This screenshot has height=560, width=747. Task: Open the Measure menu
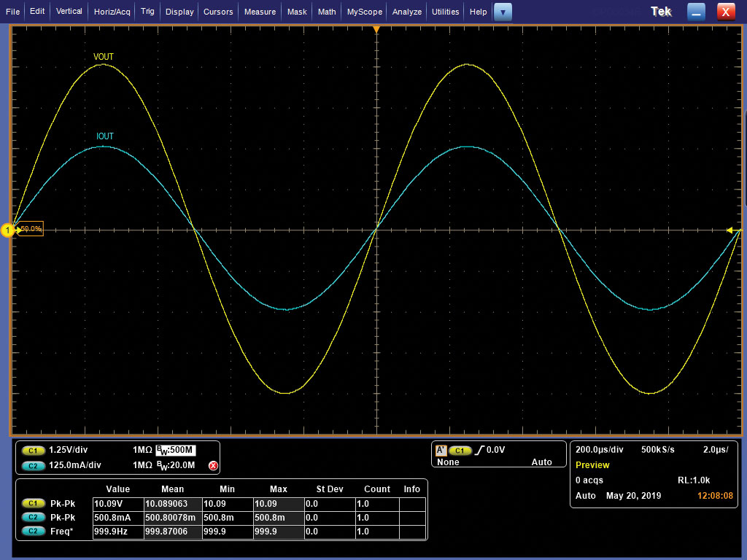[260, 12]
